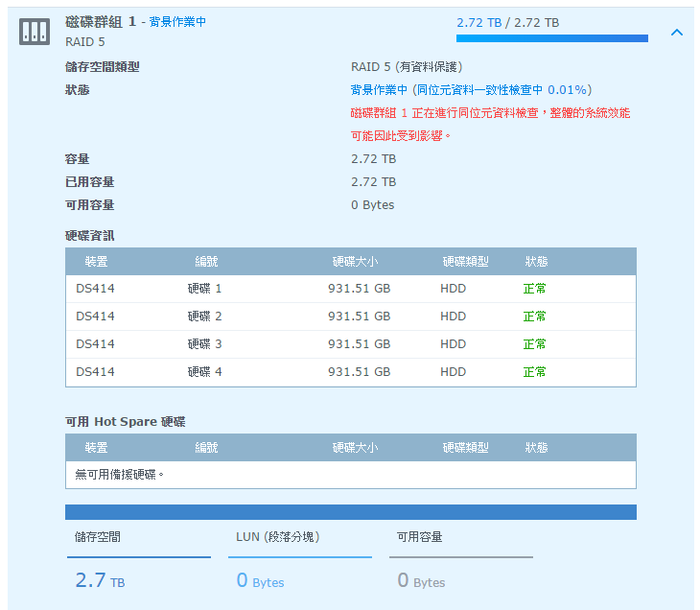Click the RAID 5 (有資料保護) value

pyautogui.click(x=407, y=67)
